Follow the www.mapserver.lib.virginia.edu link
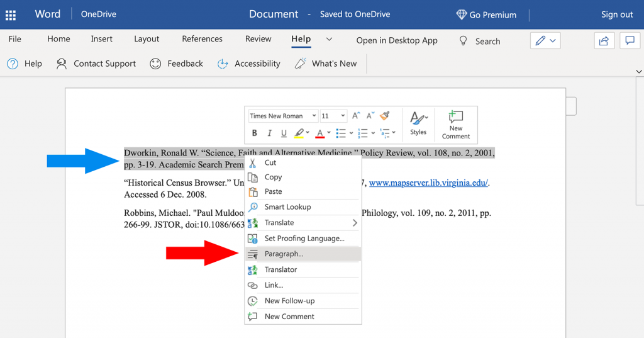 pos(428,183)
